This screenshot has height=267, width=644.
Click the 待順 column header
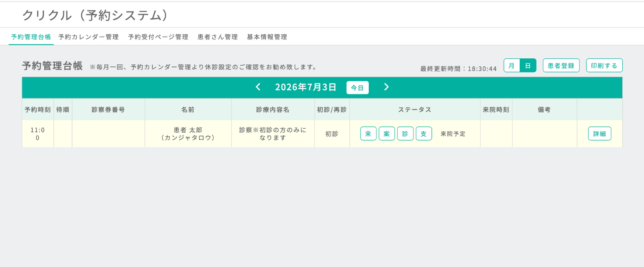coord(63,109)
